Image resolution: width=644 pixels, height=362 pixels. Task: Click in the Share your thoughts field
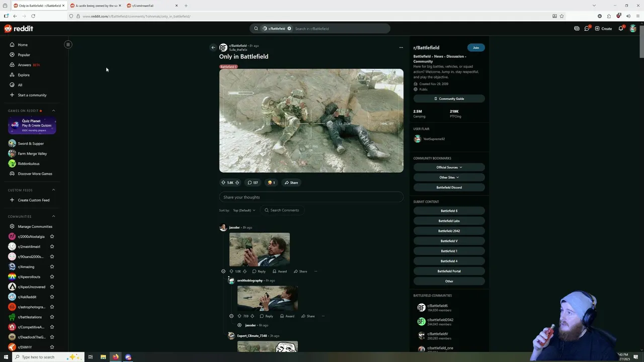[311, 197]
